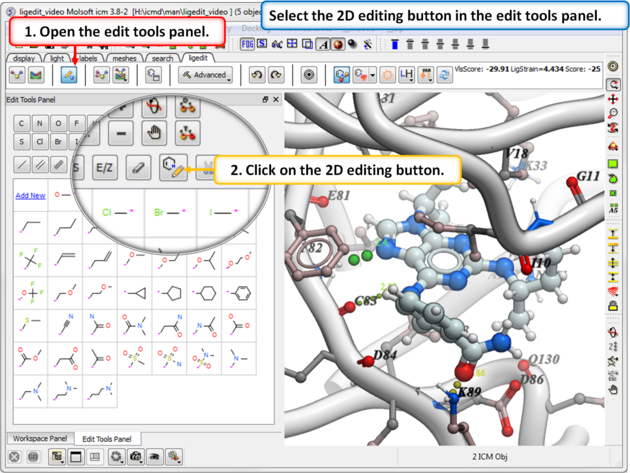Open the edit tools panel toolbar icon

click(68, 75)
